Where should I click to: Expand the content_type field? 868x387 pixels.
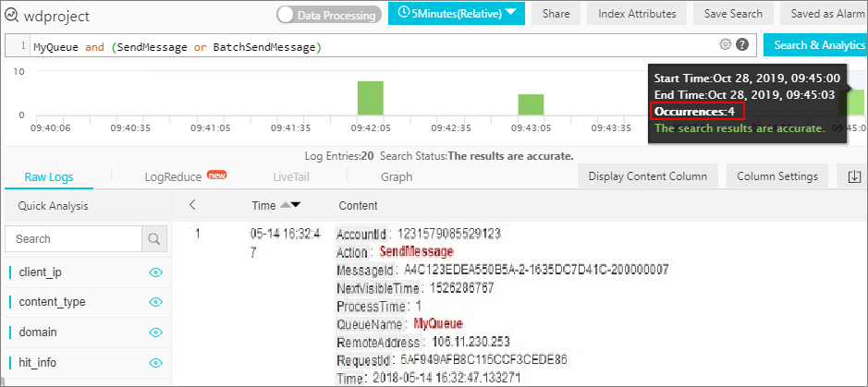(x=52, y=302)
